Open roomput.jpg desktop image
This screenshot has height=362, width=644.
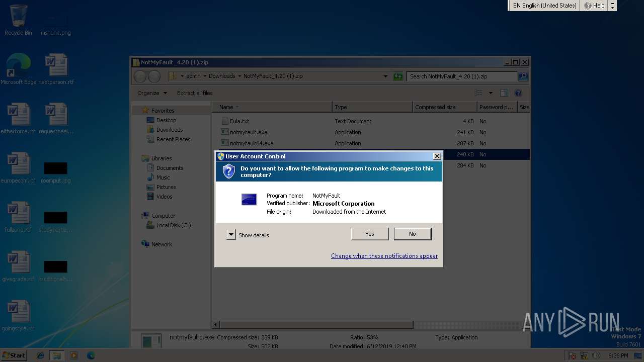[x=56, y=172]
